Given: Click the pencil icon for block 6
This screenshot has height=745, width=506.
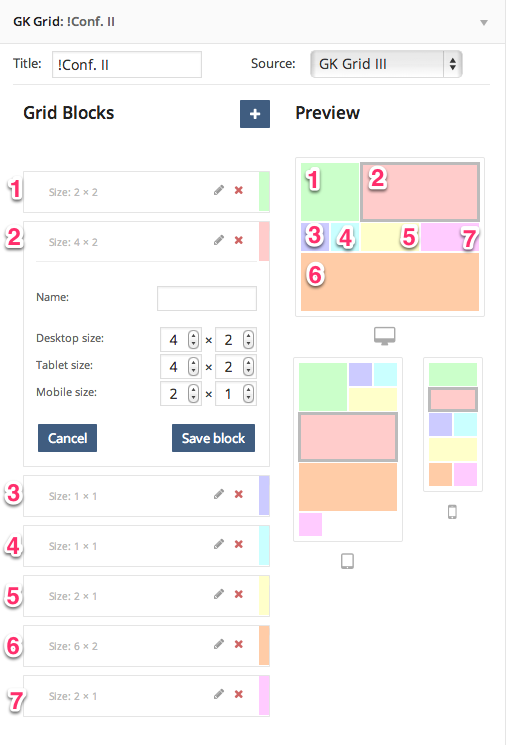Looking at the screenshot, I should click(219, 644).
